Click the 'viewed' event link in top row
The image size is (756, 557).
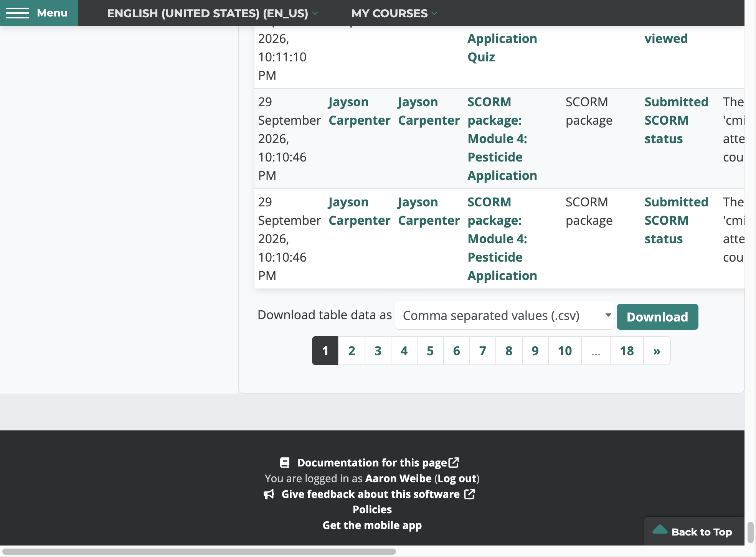[x=666, y=38]
